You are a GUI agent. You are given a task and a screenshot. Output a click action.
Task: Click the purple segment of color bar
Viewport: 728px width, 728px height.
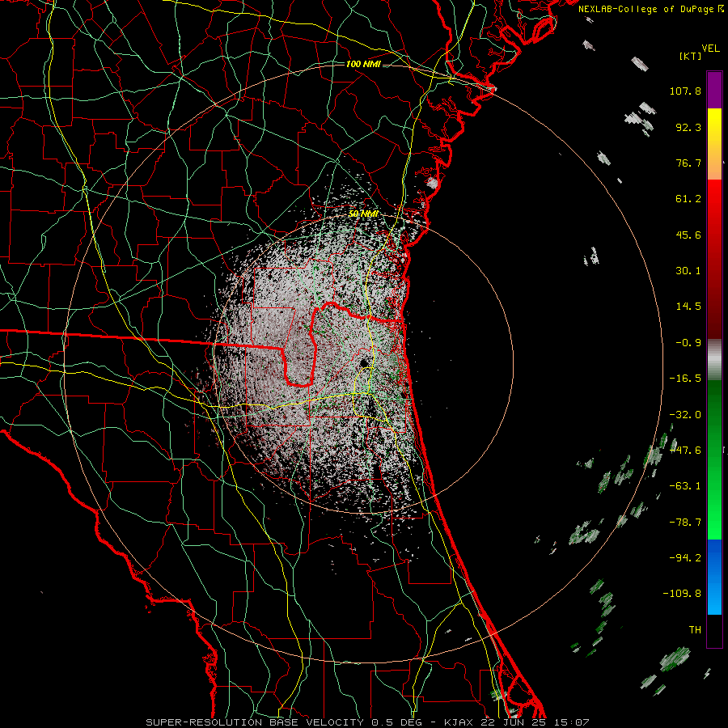pyautogui.click(x=714, y=90)
